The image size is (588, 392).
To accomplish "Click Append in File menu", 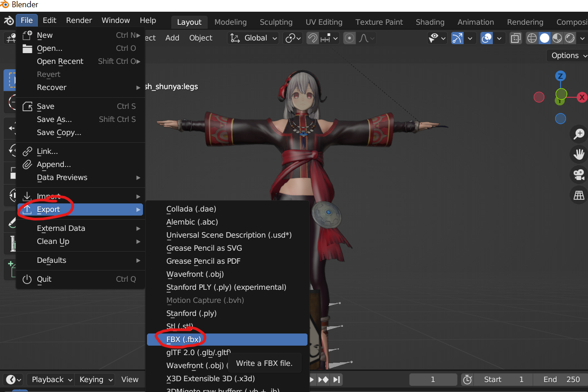I will click(x=80, y=164).
